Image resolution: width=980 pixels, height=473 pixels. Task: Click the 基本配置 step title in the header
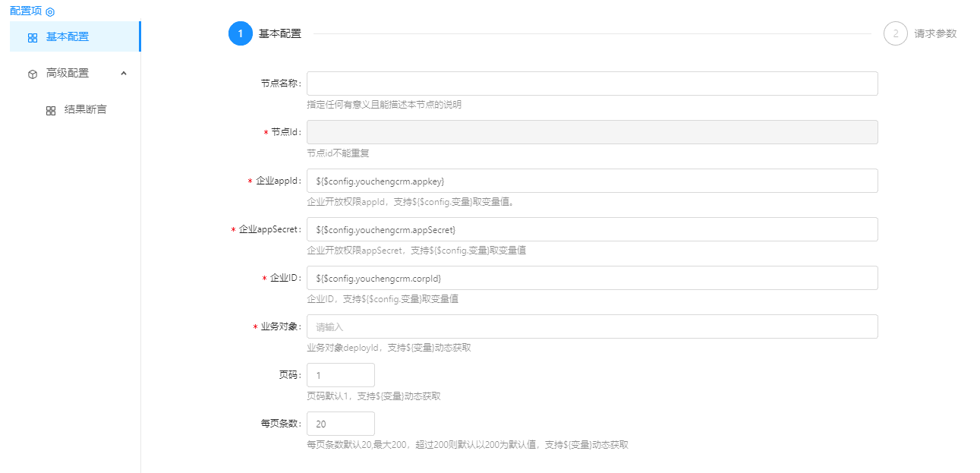click(280, 33)
